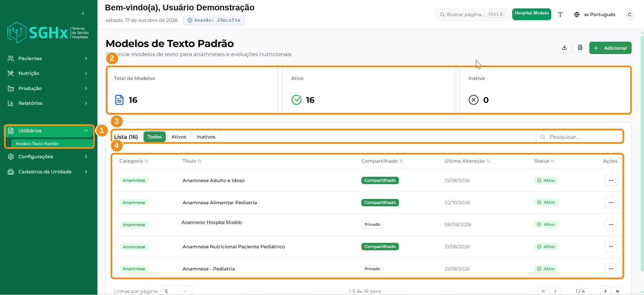This screenshot has height=295, width=644.
Task: Click the SGHx logo
Action: tap(48, 33)
